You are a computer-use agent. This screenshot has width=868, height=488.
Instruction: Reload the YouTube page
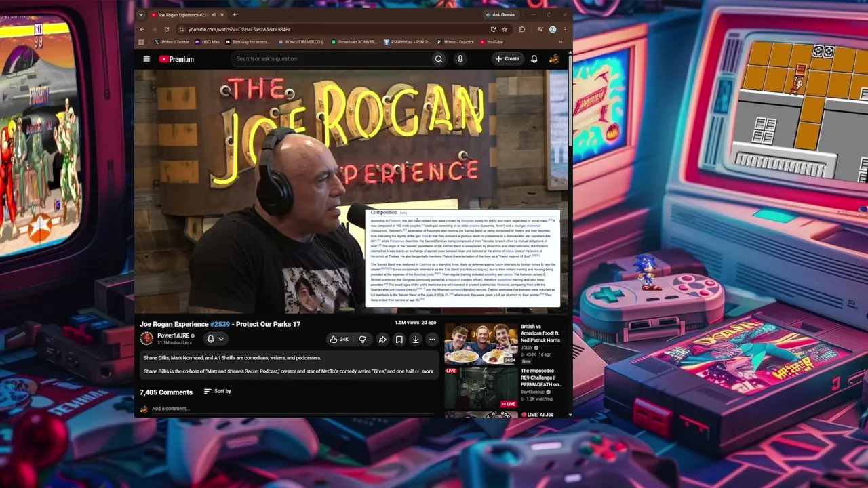click(x=167, y=29)
